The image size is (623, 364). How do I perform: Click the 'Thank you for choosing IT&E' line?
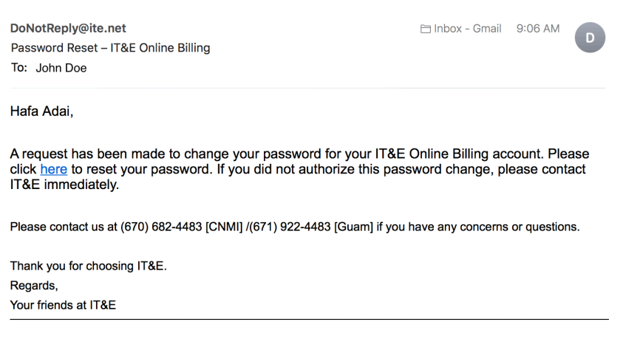[x=88, y=266]
